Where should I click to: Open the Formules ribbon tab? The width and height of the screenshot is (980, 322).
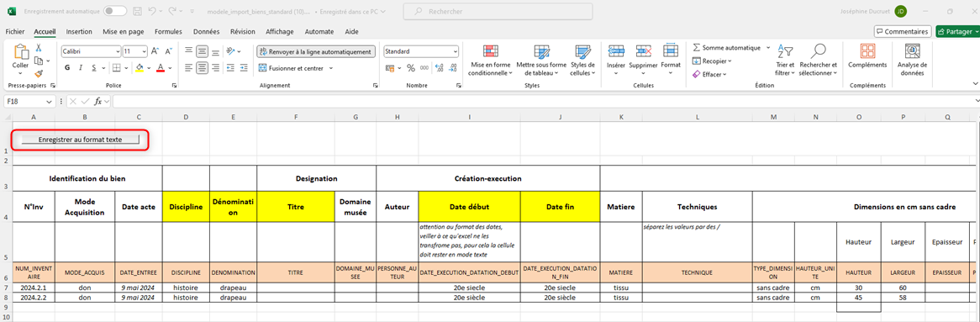(168, 31)
